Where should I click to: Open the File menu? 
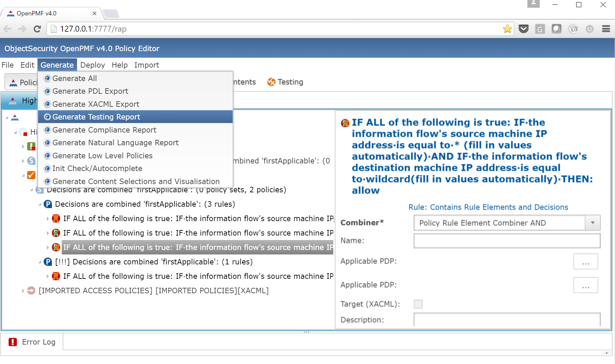[8, 65]
